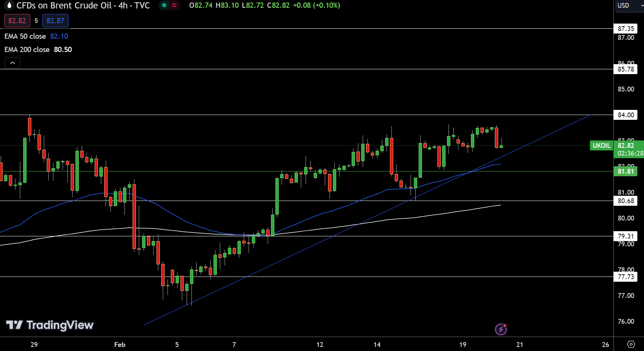This screenshot has width=644, height=351.
Task: Click the green market status dot icon
Action: coord(164,6)
